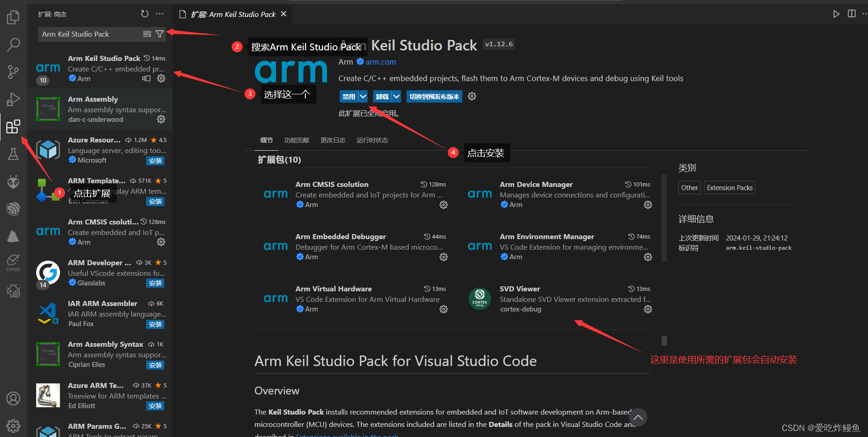
Task: Open gear for Arm Device Manager card
Action: [x=648, y=205]
